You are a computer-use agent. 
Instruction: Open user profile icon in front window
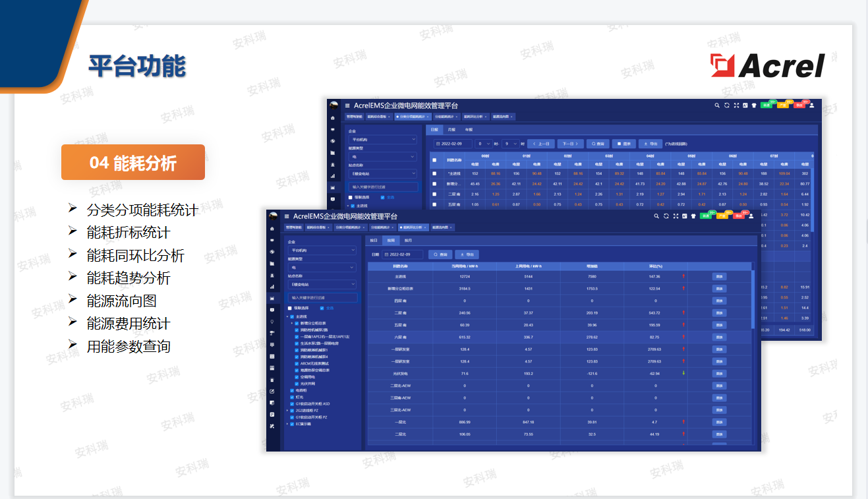(751, 216)
